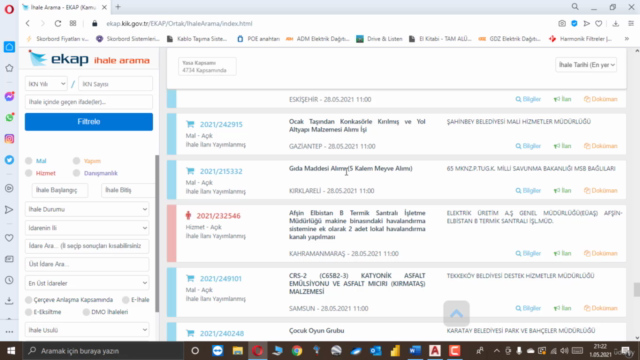Open Drive & Listen bookmark

379,39
